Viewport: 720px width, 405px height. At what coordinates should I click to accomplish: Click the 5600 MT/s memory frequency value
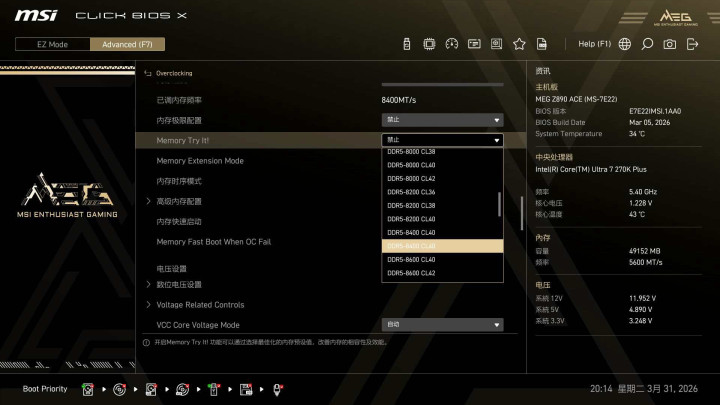coord(645,262)
